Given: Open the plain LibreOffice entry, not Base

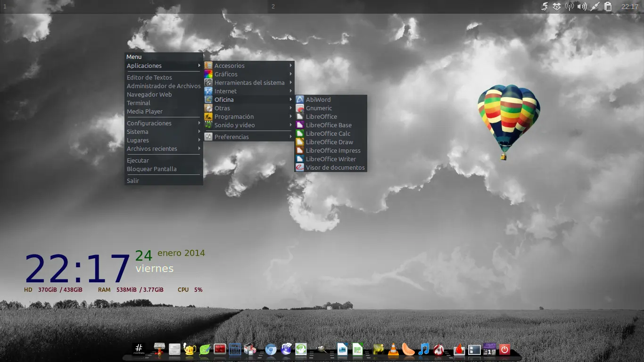Looking at the screenshot, I should (331, 116).
